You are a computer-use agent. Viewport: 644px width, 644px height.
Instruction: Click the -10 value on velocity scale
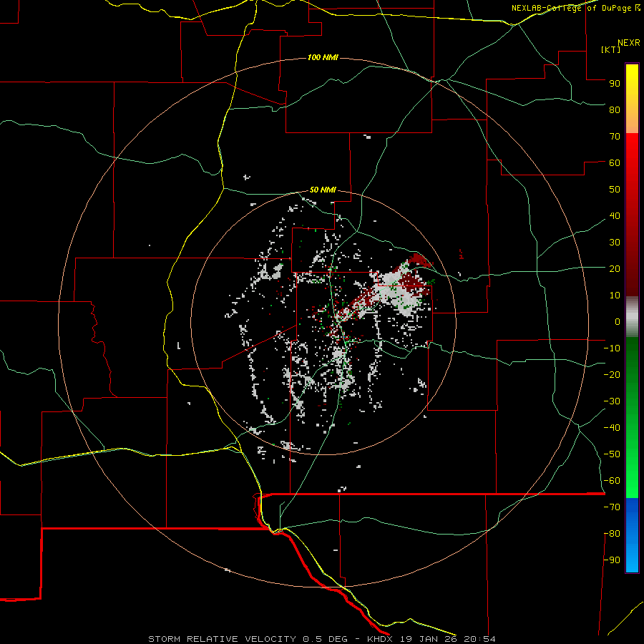[x=612, y=348]
